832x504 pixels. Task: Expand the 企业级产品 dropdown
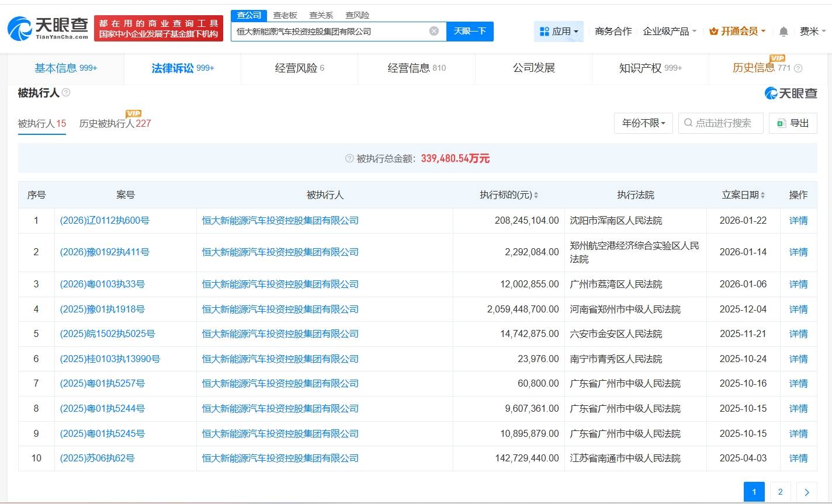click(x=668, y=32)
